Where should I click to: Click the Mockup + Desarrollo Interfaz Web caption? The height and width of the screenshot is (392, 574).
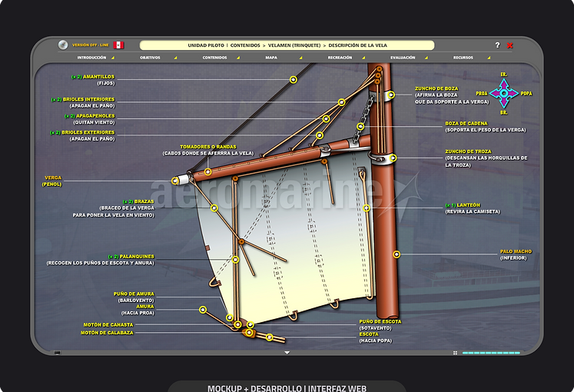(287, 388)
